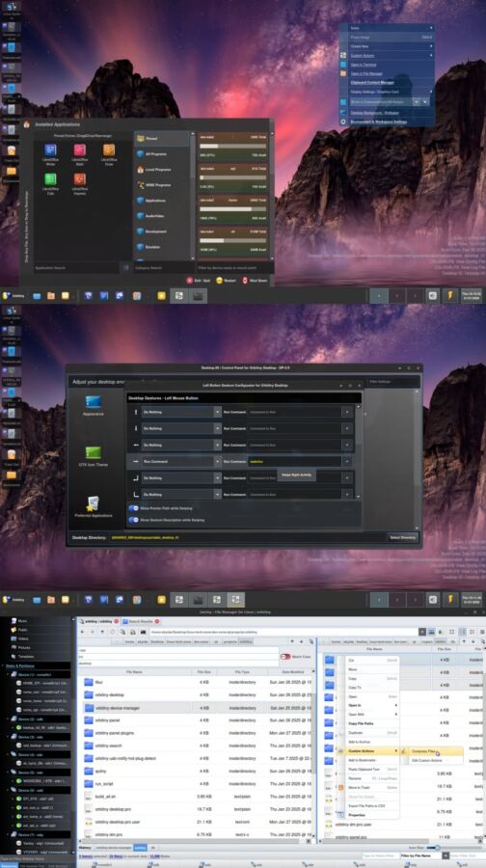Click the swipe-right command field with yellow text
486x868 pixels.
(294, 462)
